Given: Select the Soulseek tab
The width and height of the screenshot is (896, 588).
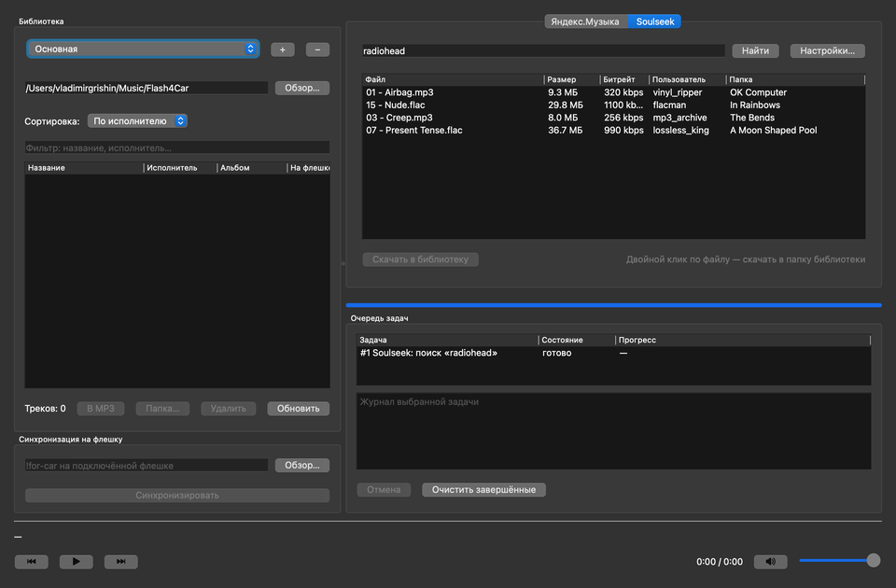Looking at the screenshot, I should click(x=655, y=21).
